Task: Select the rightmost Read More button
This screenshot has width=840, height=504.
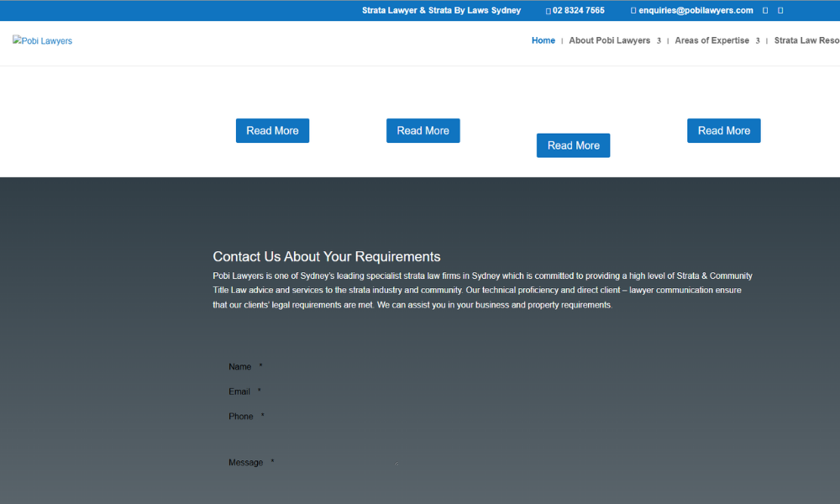Action: (723, 131)
